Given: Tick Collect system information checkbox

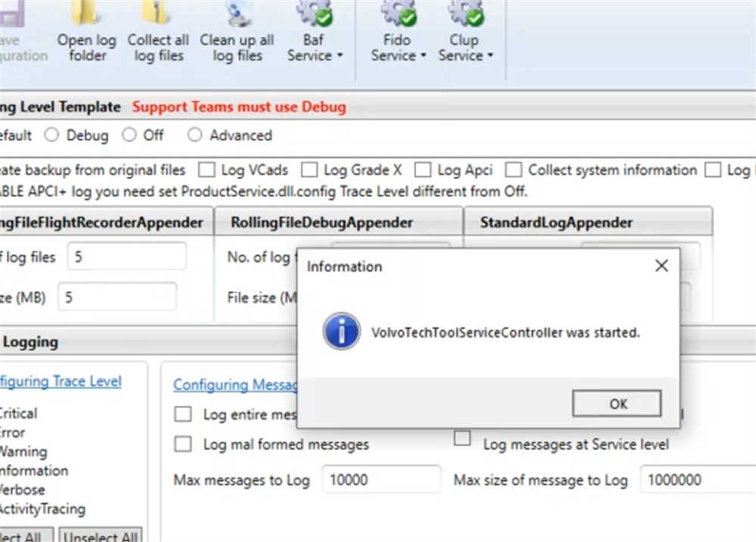Looking at the screenshot, I should click(513, 170).
